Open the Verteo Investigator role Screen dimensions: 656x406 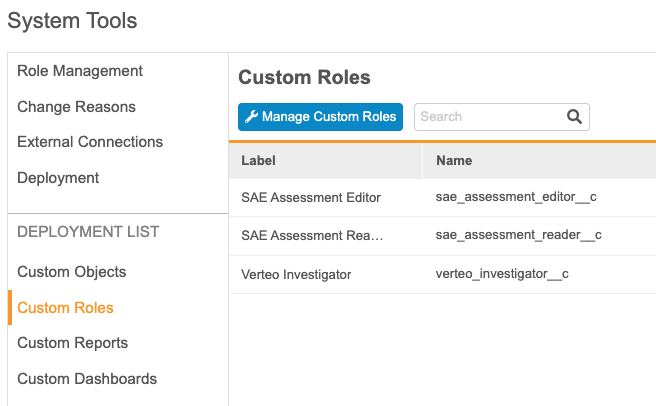click(x=296, y=274)
